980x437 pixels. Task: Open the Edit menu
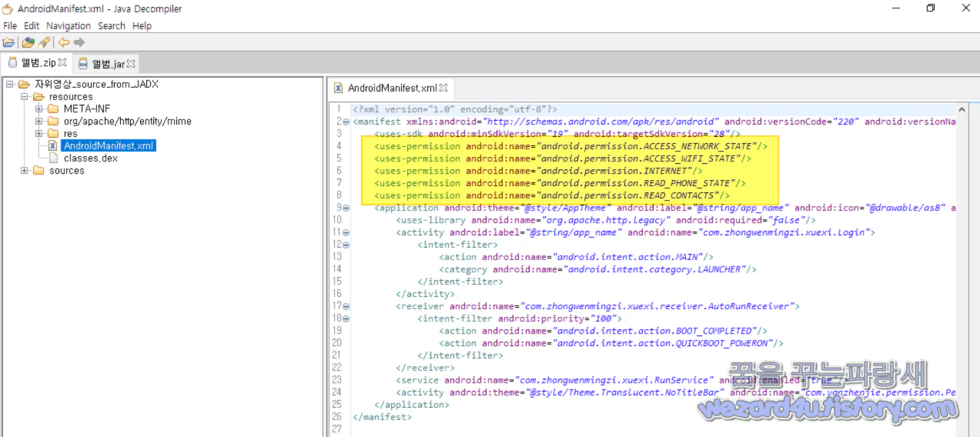31,25
